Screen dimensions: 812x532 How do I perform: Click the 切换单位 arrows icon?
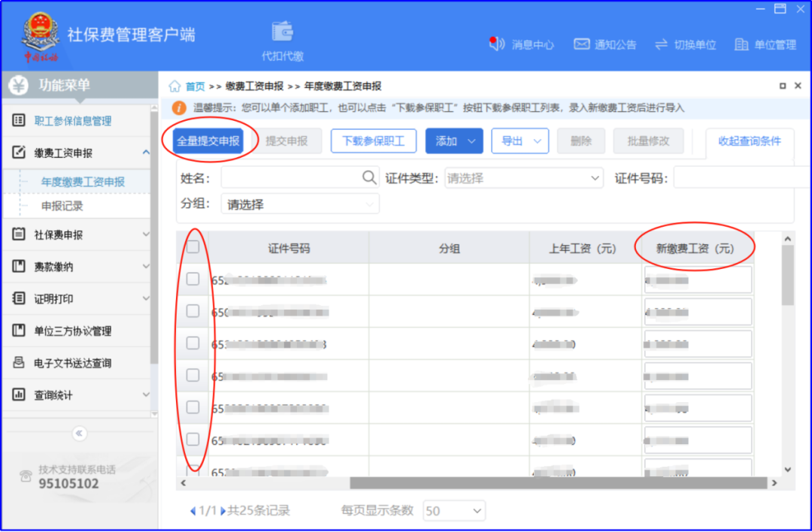click(662, 44)
